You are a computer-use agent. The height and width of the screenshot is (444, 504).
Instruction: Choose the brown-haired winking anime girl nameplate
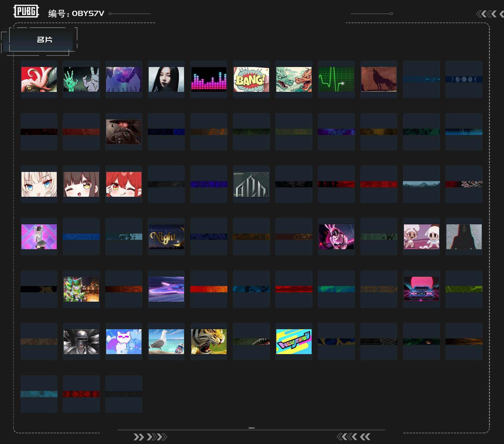81,184
